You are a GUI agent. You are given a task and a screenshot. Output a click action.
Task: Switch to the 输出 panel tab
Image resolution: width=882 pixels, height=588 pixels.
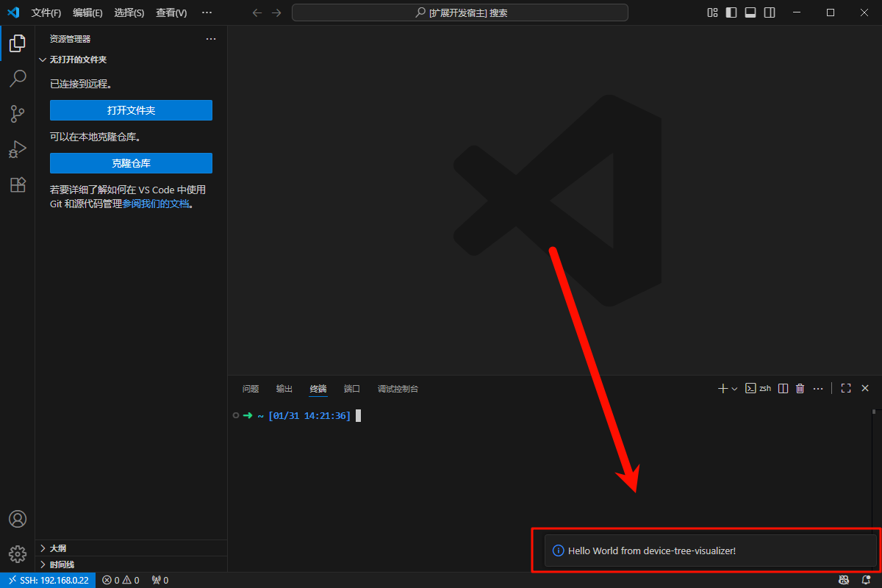point(284,389)
